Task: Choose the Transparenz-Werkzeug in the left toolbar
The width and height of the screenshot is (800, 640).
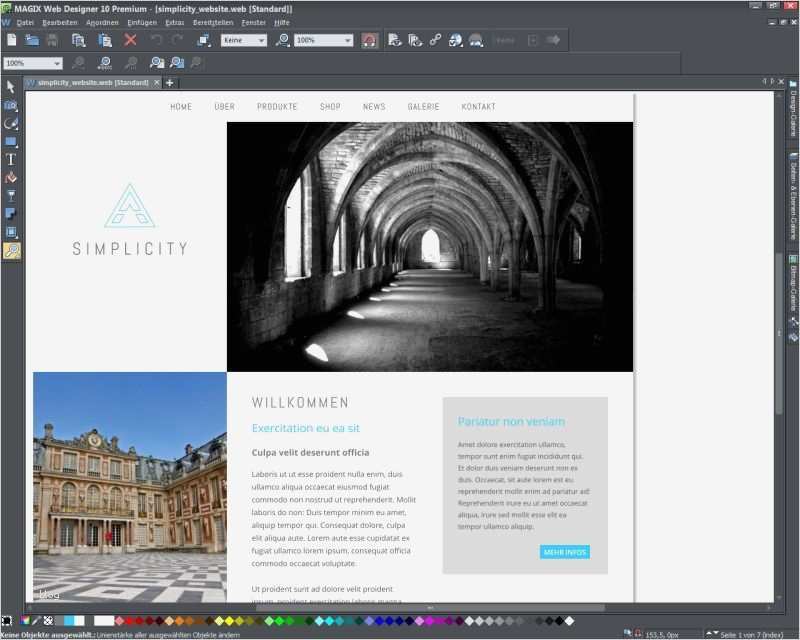Action: pos(12,194)
